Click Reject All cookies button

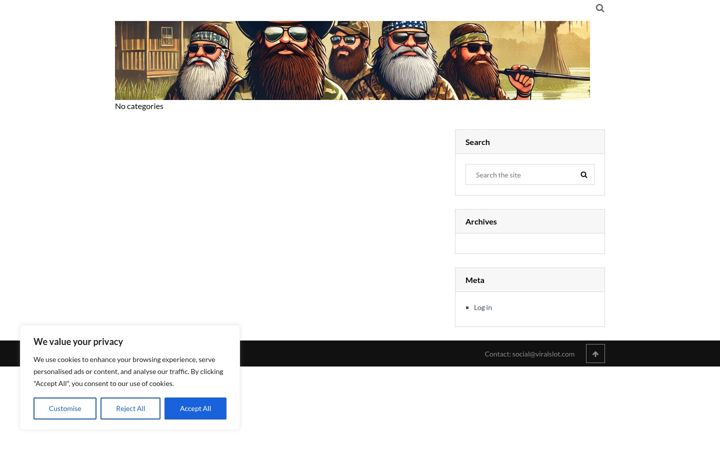pyautogui.click(x=130, y=409)
